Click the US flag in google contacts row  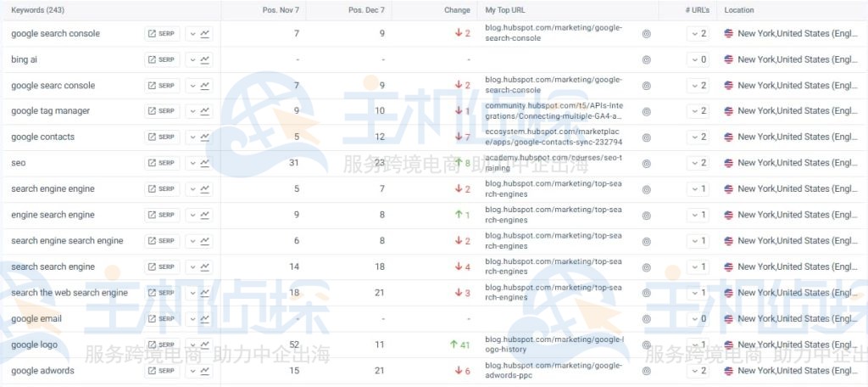point(728,137)
